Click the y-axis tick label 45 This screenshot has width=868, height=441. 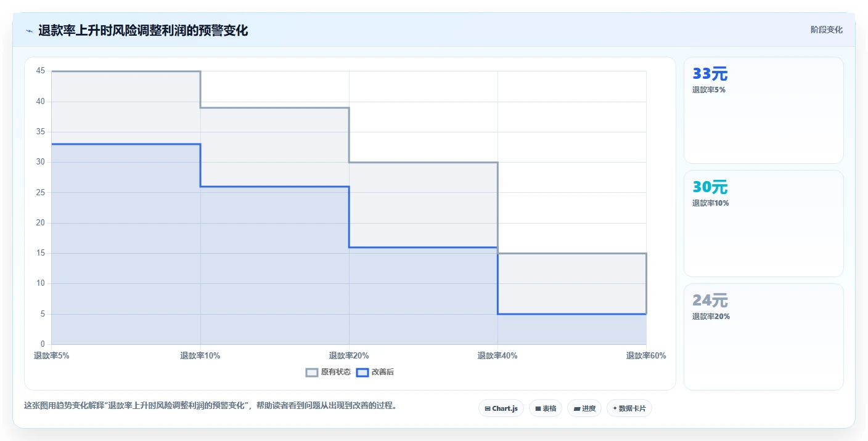coord(41,71)
